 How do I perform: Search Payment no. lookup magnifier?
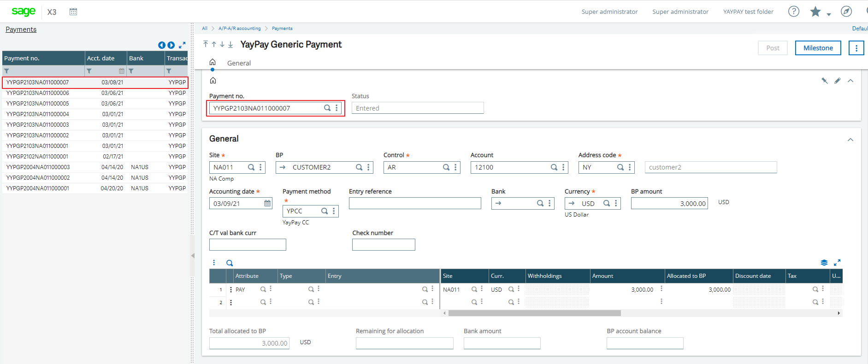point(327,108)
